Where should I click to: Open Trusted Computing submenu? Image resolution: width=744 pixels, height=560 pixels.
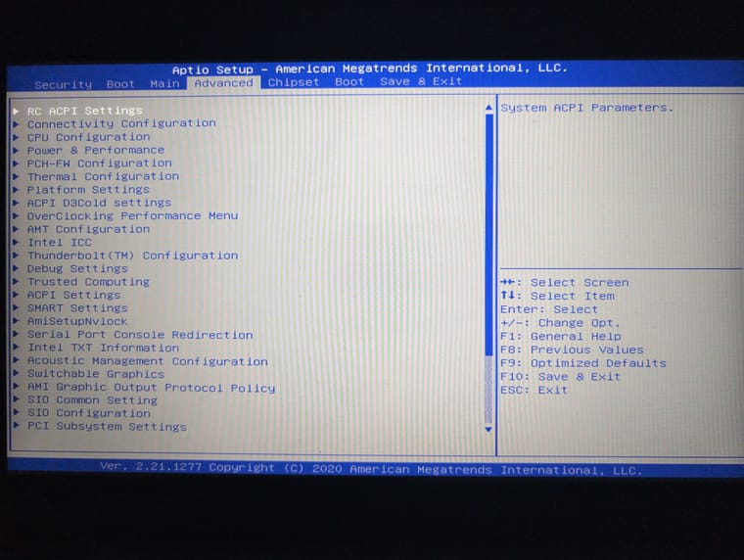click(x=88, y=282)
